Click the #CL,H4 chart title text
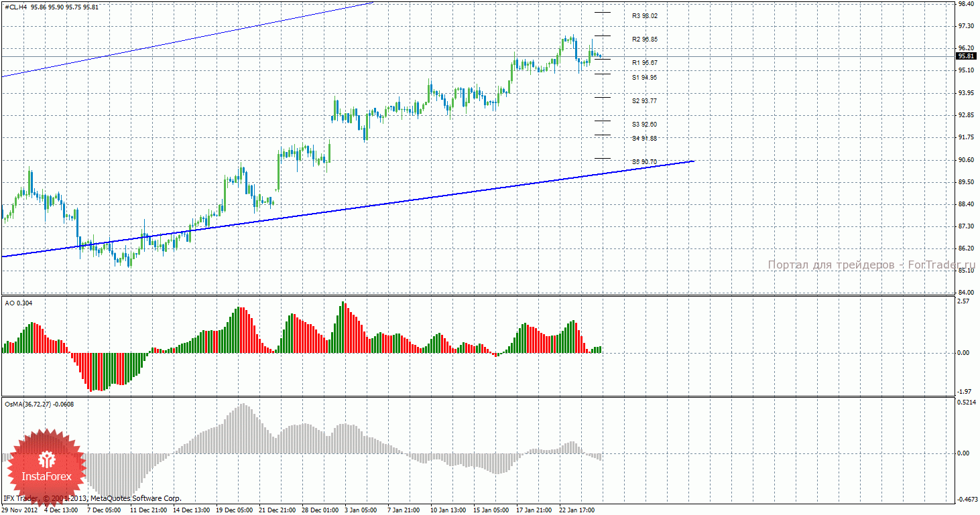Screen dimensions: 980x515 [x=15, y=7]
